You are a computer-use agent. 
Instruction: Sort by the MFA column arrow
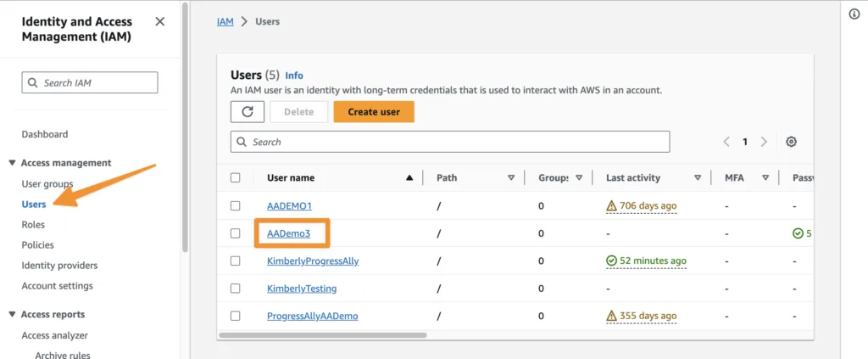click(765, 178)
